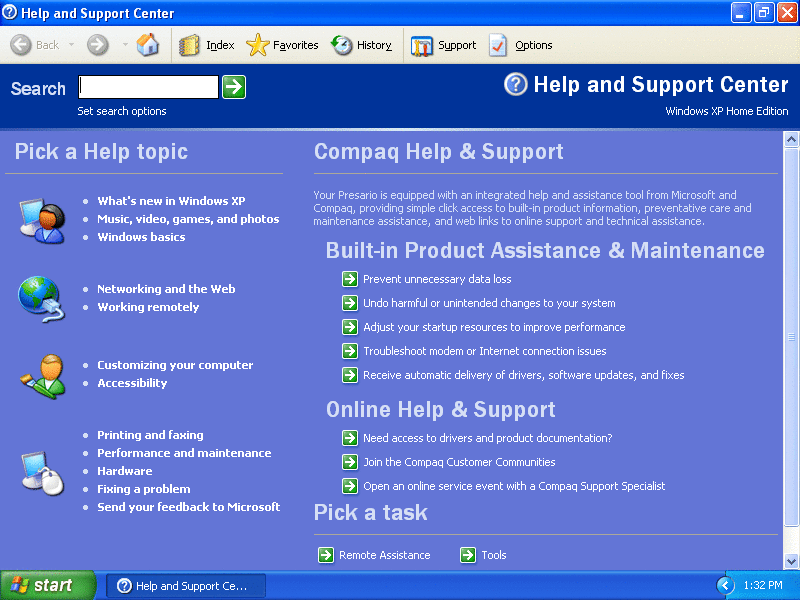Viewport: 800px width, 600px height.
Task: Click the vertical scrollbar thumb
Action: click(791, 337)
